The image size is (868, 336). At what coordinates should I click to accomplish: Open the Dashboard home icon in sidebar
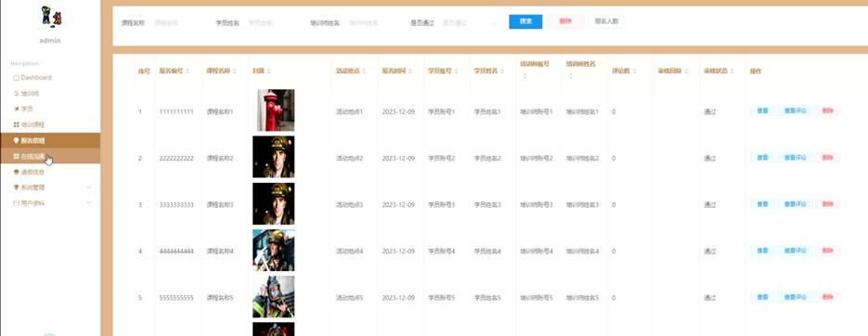click(16, 77)
